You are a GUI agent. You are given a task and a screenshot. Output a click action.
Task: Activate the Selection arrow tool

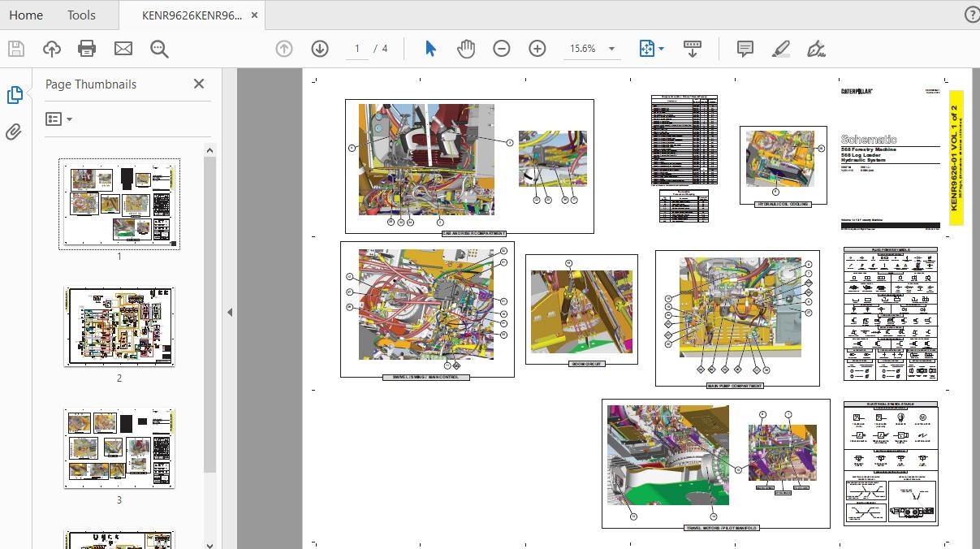[x=430, y=49]
